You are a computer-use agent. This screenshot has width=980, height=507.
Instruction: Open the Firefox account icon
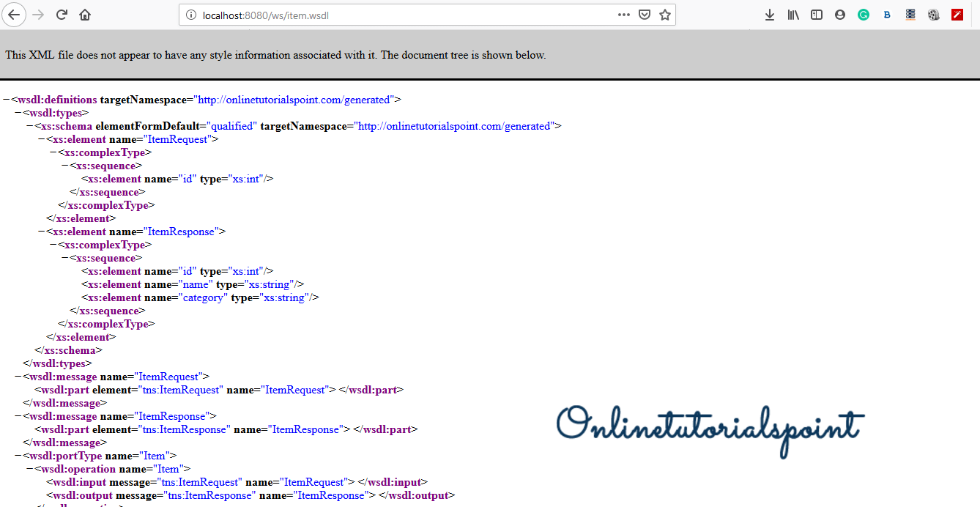point(840,15)
